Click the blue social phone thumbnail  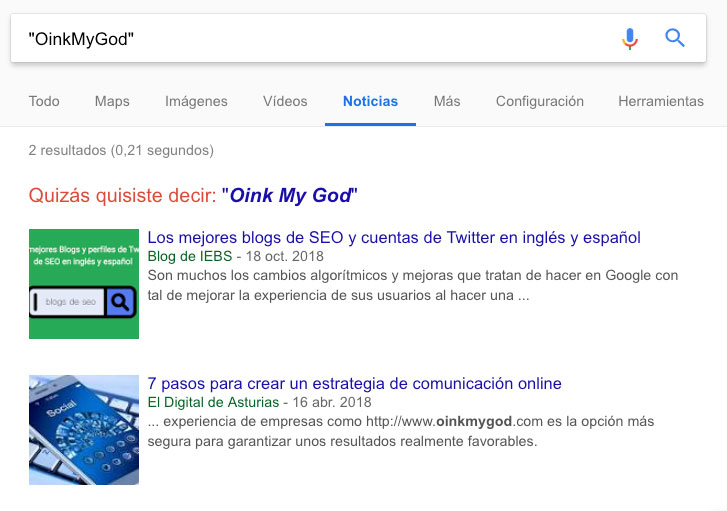click(x=84, y=430)
